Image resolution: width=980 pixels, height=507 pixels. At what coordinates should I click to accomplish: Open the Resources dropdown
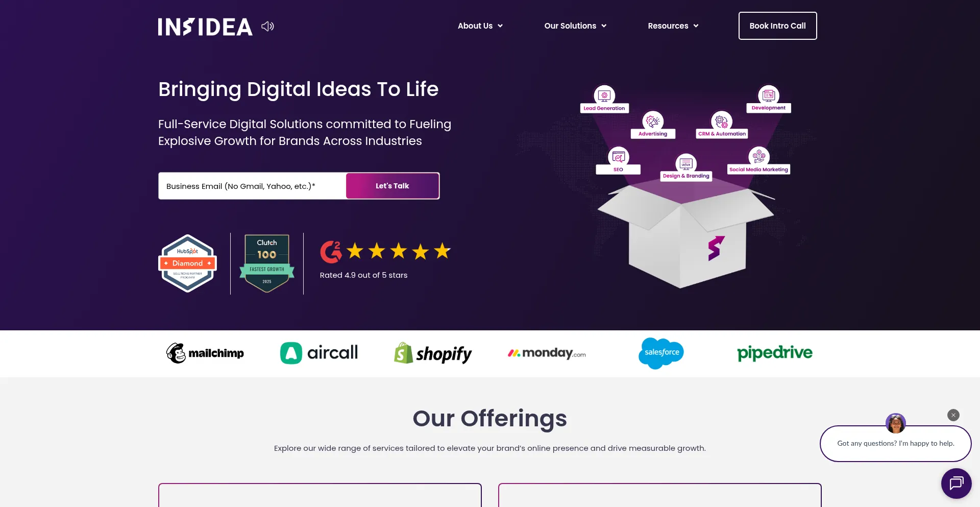(673, 26)
